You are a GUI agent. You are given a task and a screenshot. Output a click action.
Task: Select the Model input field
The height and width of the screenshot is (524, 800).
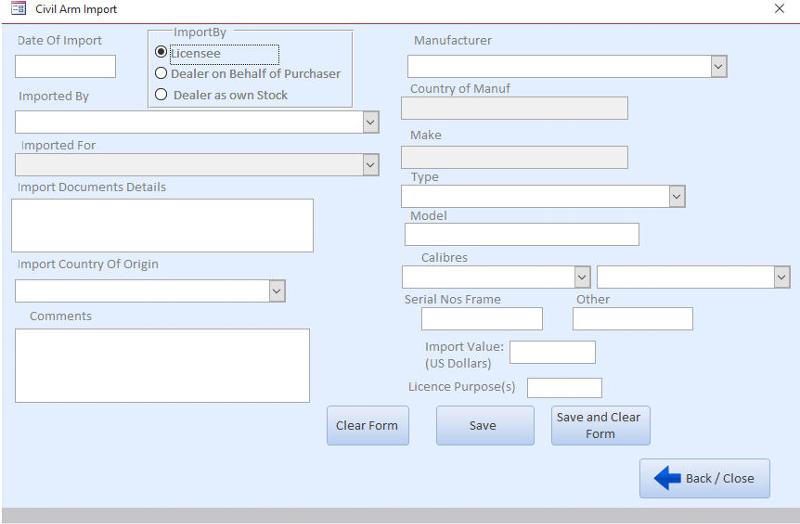pyautogui.click(x=521, y=234)
